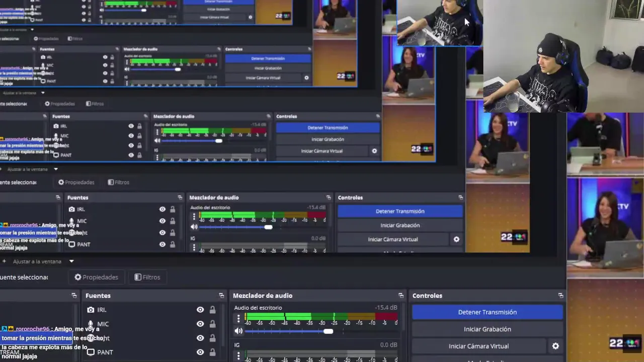Open virtual camera gear in third-largest OBS copy

coord(374,151)
